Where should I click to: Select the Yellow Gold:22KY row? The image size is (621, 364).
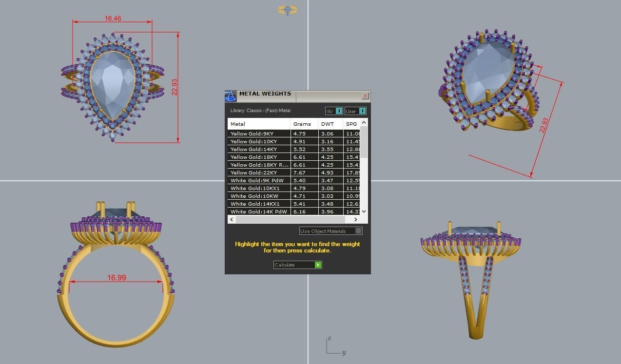294,172
